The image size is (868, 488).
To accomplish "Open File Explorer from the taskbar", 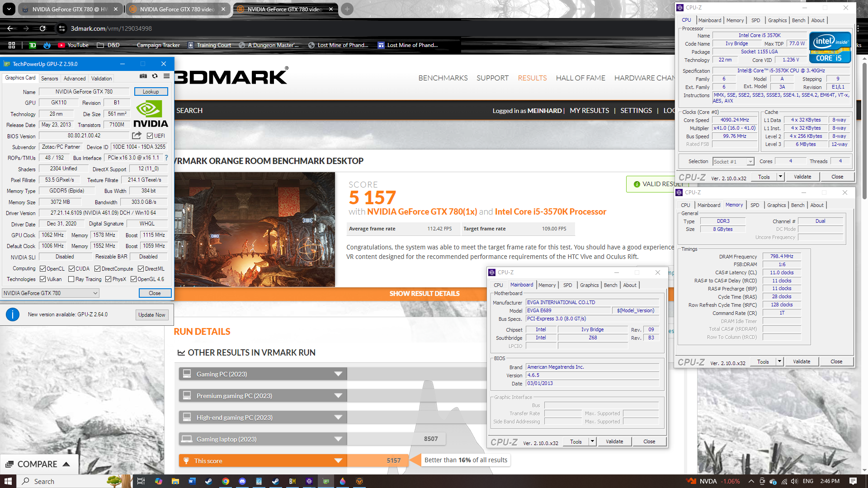I will click(175, 481).
